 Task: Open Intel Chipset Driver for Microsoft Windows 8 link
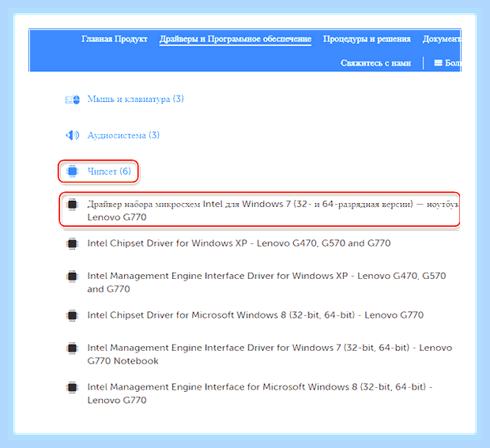255,315
